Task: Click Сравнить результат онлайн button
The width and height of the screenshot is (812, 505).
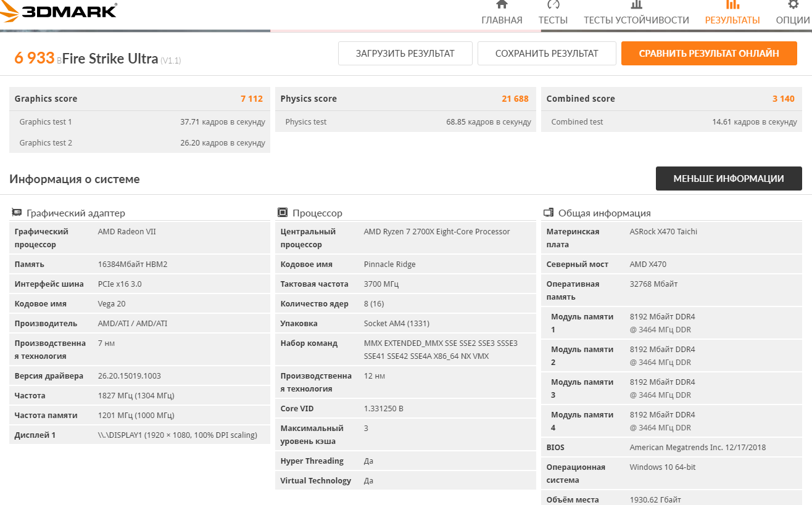Action: point(709,53)
